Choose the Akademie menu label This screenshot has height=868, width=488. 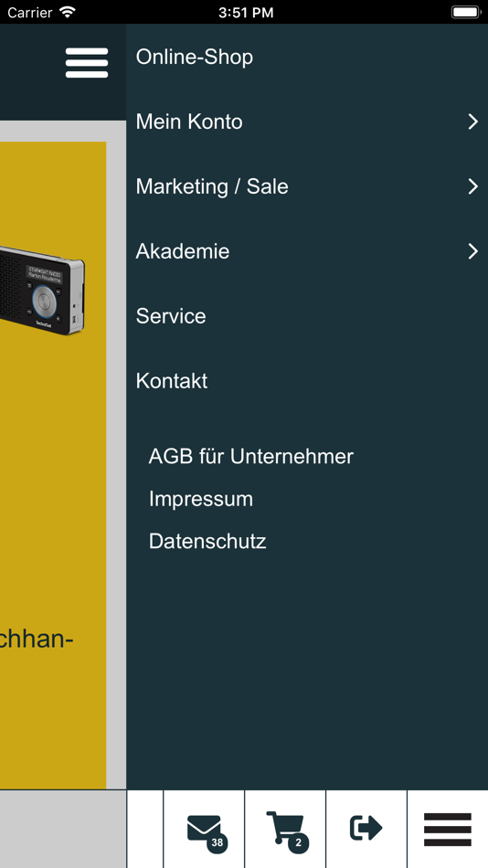click(x=182, y=251)
